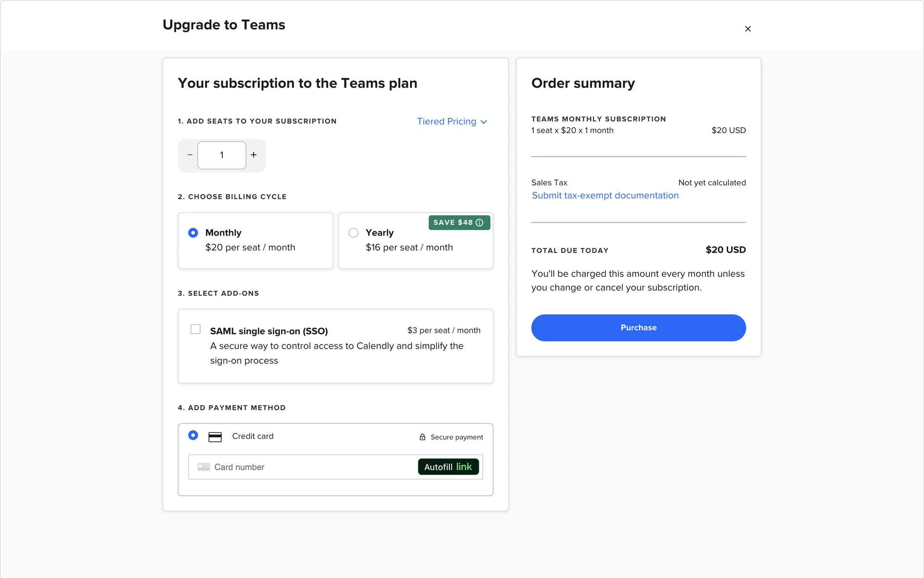Enable the SAML single sign-on add-on checkbox

195,329
